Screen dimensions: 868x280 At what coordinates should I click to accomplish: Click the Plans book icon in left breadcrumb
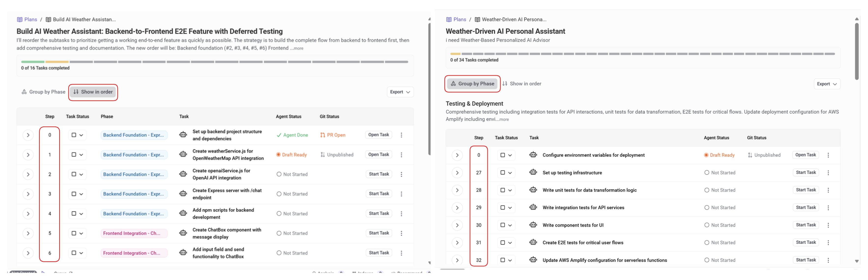click(20, 20)
